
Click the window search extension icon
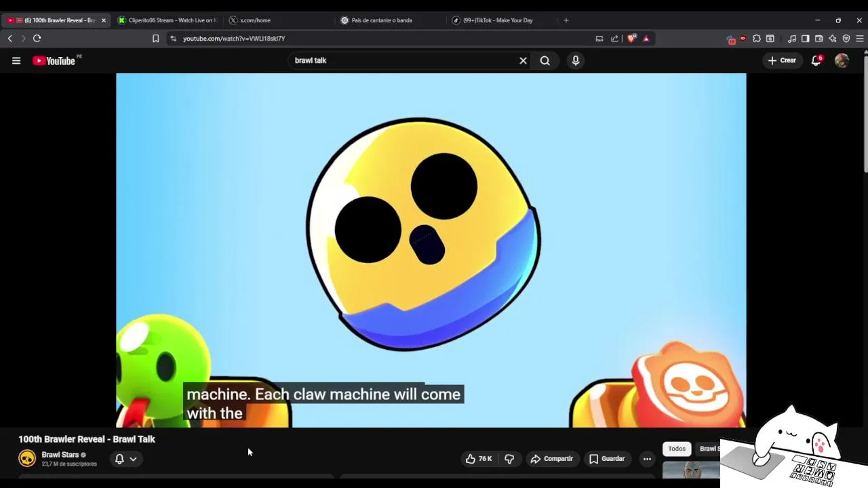[x=770, y=39]
